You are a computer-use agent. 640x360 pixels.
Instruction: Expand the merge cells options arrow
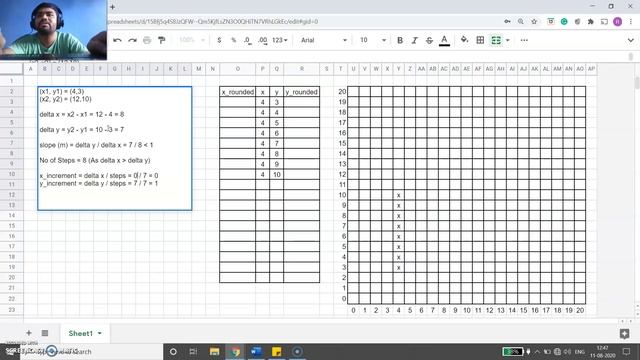point(508,40)
